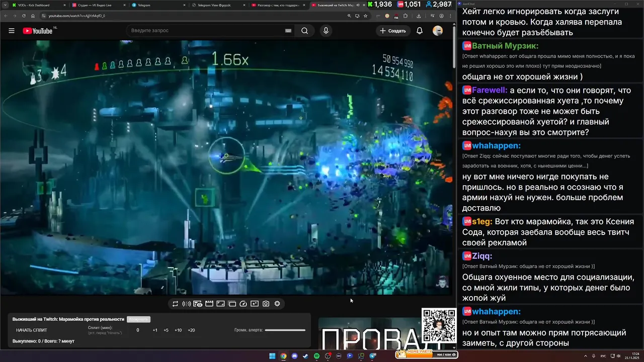Mute the tab via speaker icon on active tab
Screen dimensions: 644x362
tap(357, 5)
